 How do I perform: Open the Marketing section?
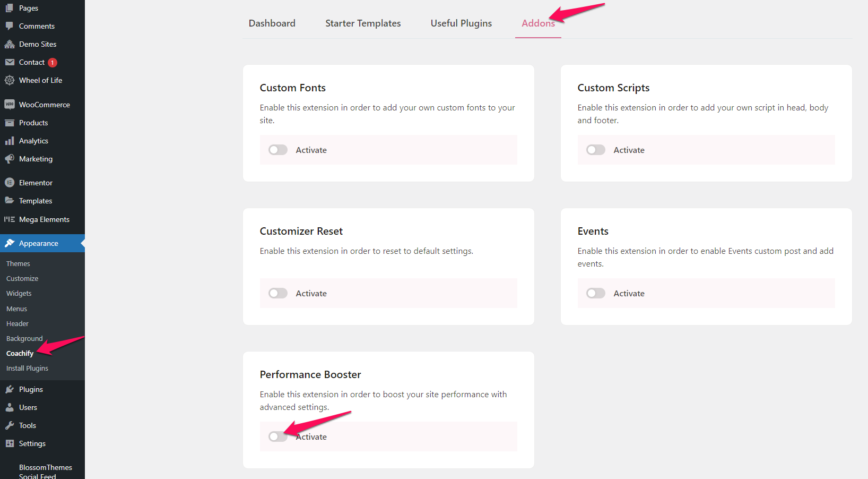point(36,159)
